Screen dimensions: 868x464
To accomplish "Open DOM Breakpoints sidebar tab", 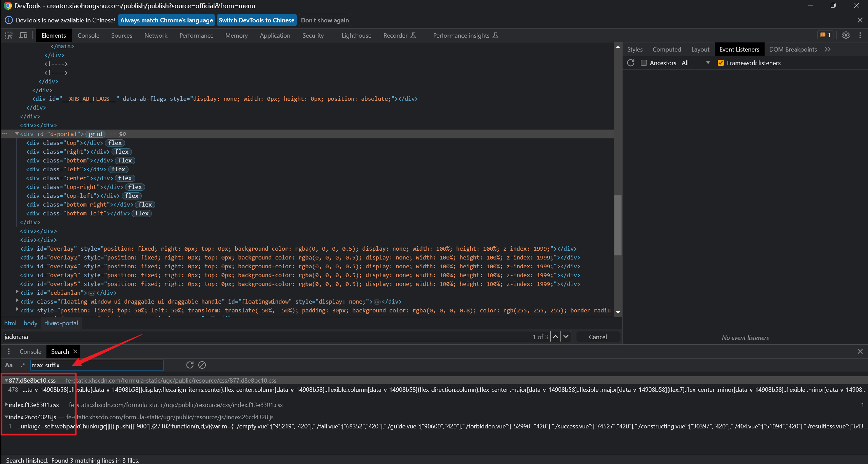I will [793, 49].
